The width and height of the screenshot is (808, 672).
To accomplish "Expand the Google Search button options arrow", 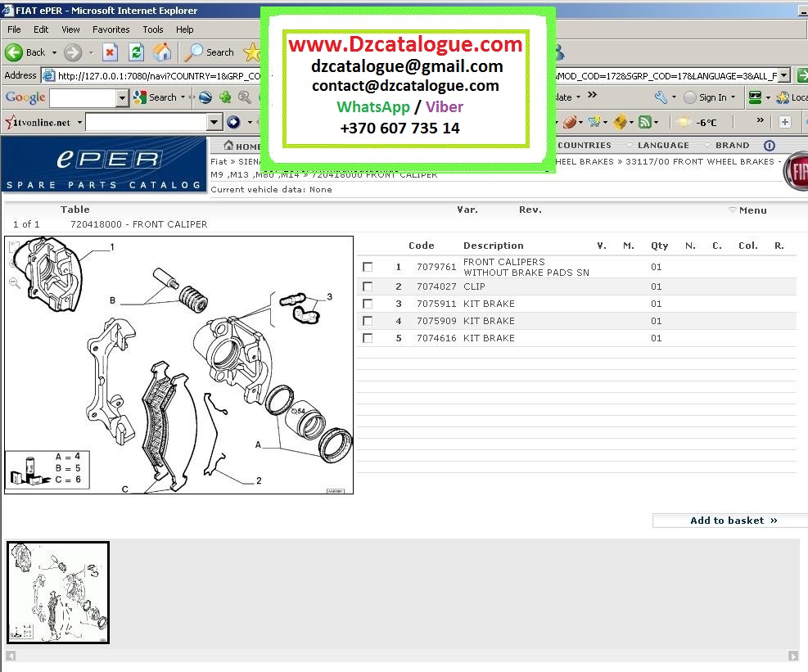I will coord(183,97).
